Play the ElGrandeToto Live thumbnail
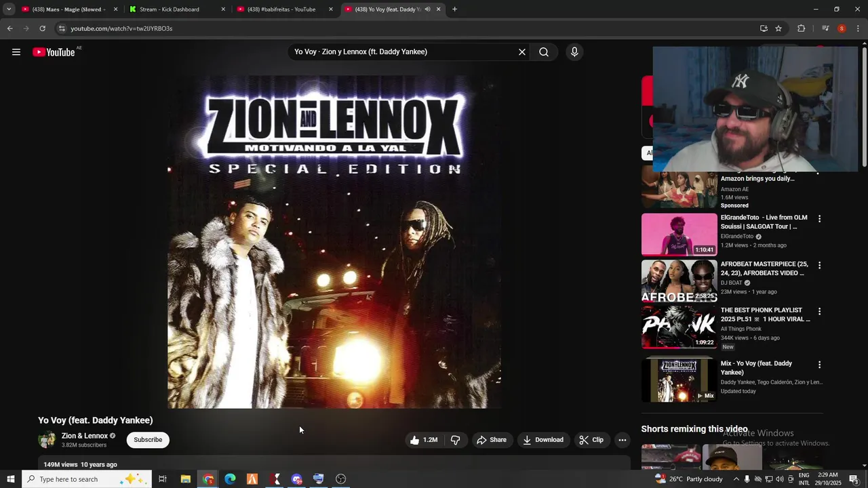The height and width of the screenshot is (488, 868). pos(679,235)
